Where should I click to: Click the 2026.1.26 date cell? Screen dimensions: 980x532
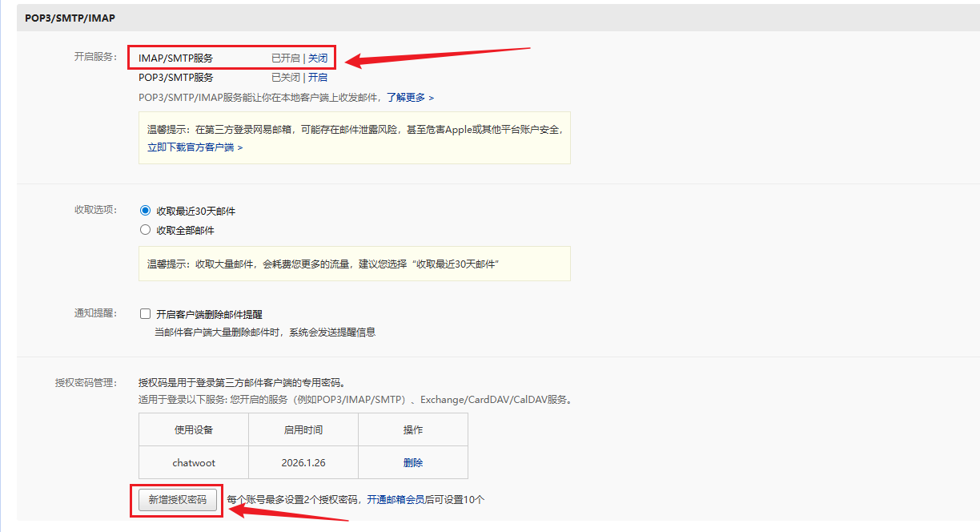[303, 462]
